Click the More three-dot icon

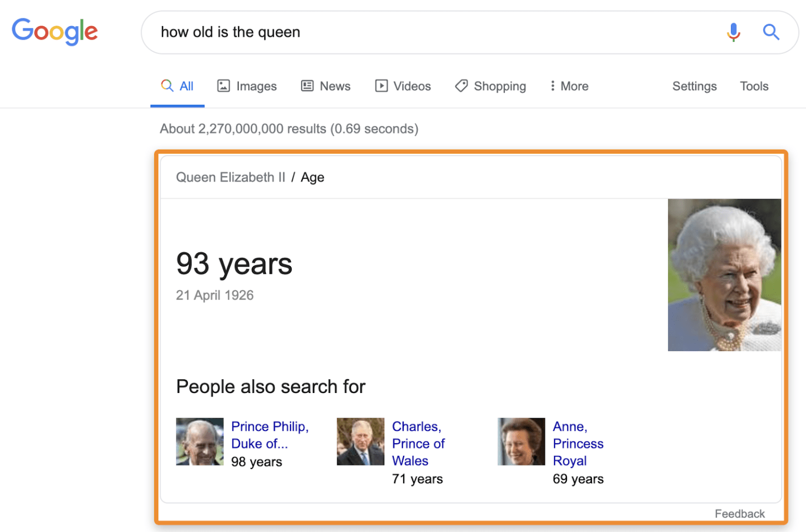[x=552, y=86]
